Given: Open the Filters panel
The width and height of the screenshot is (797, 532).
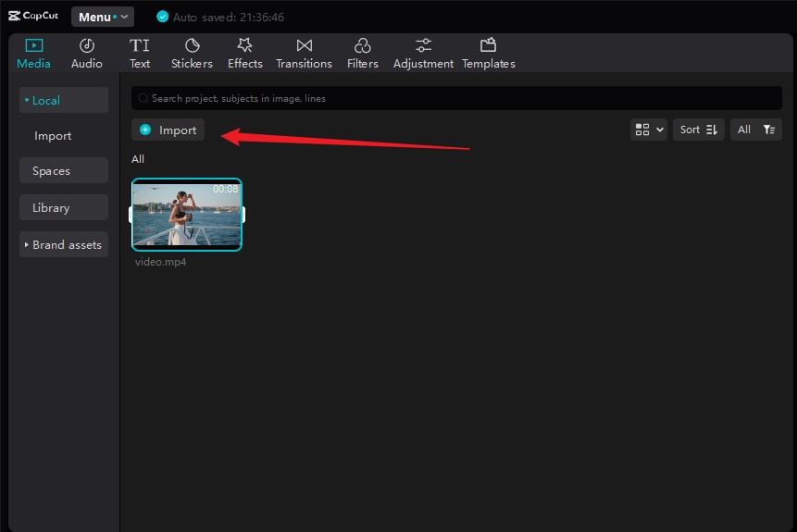Looking at the screenshot, I should pos(363,54).
